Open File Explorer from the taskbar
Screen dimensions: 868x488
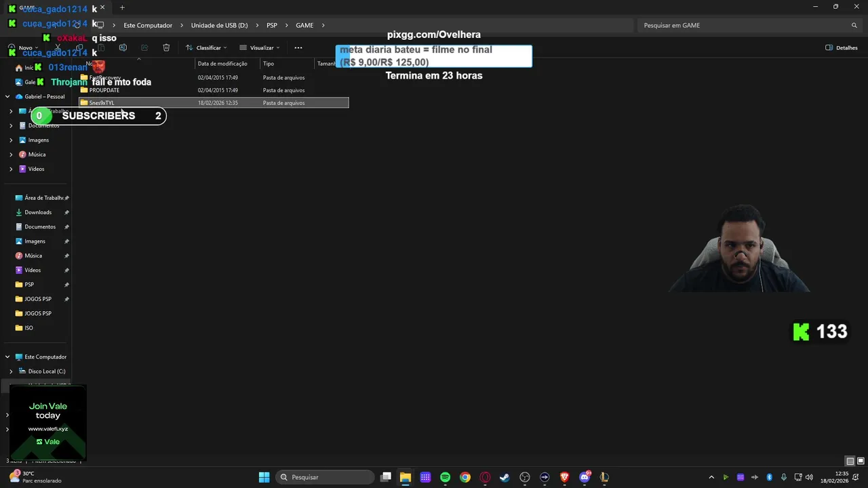(406, 477)
